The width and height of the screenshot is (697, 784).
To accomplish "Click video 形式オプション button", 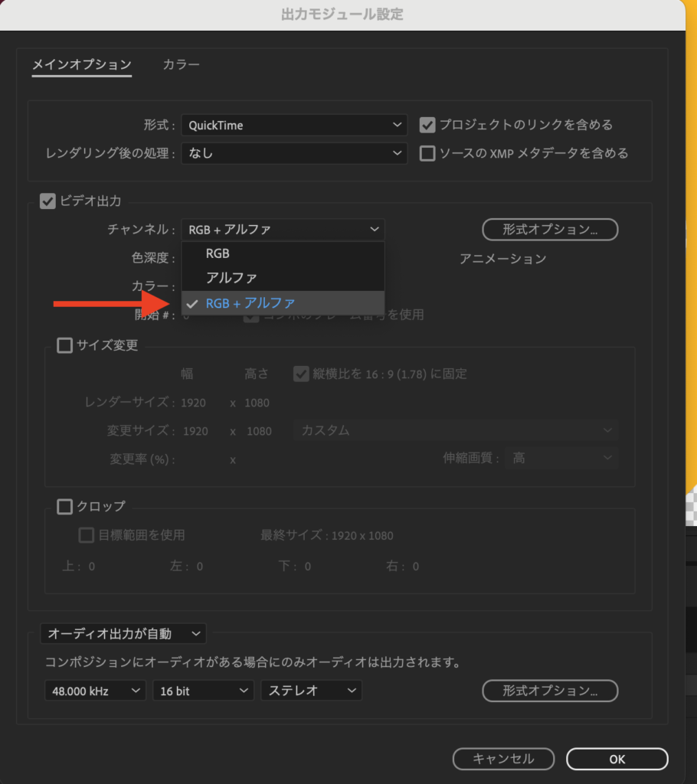I will pos(549,229).
